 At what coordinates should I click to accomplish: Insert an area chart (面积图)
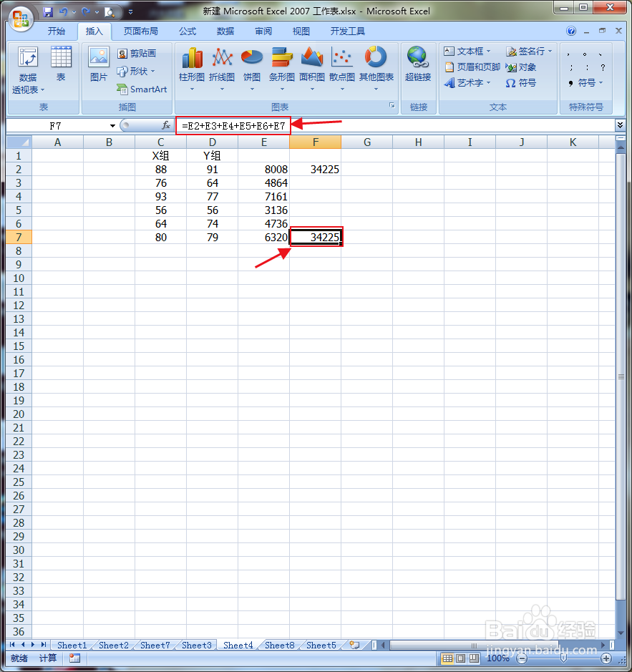click(x=312, y=69)
